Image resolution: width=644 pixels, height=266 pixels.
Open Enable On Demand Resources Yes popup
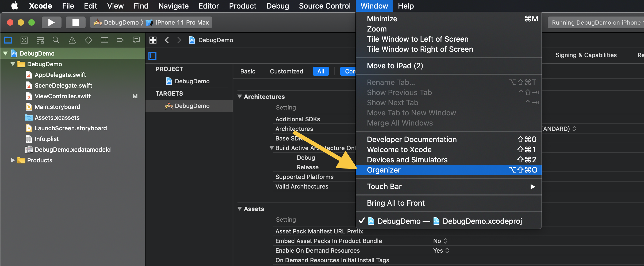[441, 251]
